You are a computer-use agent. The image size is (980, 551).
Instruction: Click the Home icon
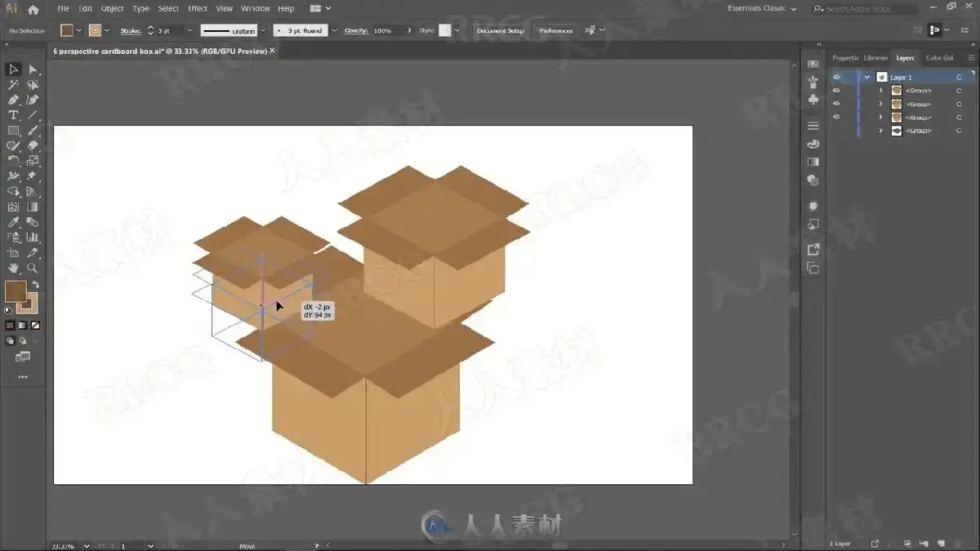[33, 9]
